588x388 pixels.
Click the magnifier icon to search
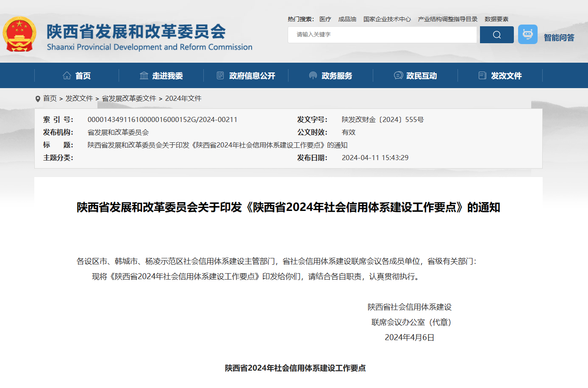(496, 34)
